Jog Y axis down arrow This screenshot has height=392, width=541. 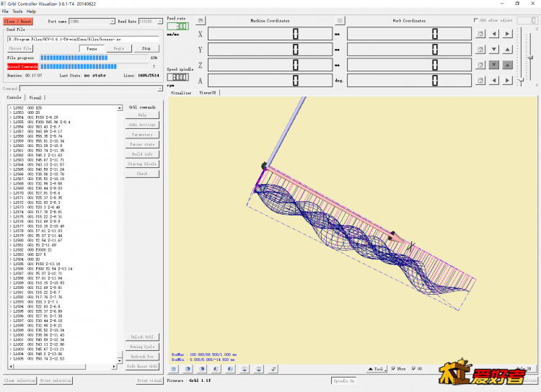[x=494, y=49]
